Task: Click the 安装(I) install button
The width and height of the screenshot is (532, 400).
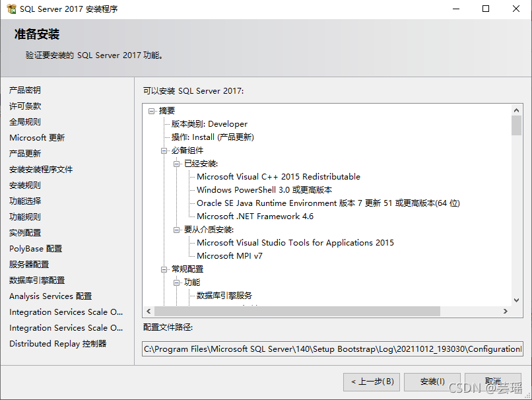Action: [432, 382]
